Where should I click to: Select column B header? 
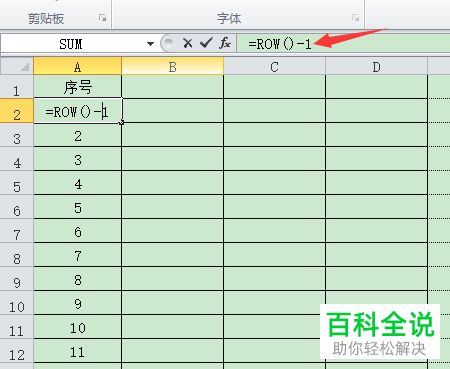coord(173,66)
